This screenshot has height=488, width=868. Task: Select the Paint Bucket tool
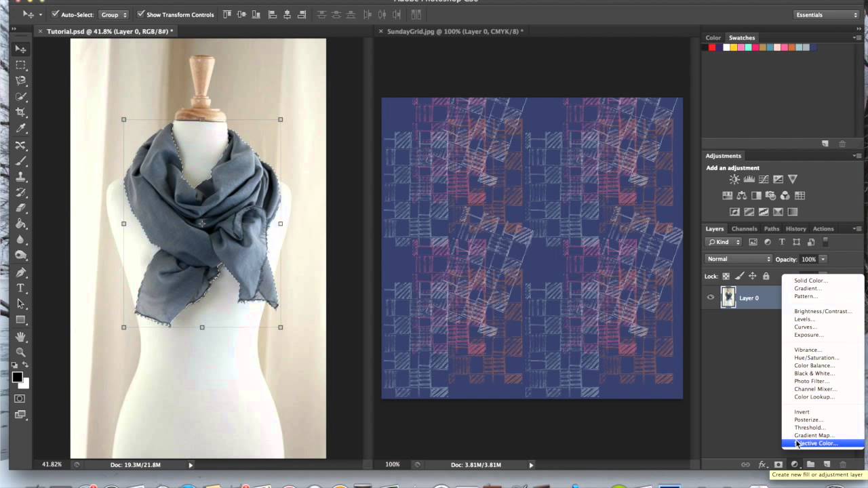20,224
